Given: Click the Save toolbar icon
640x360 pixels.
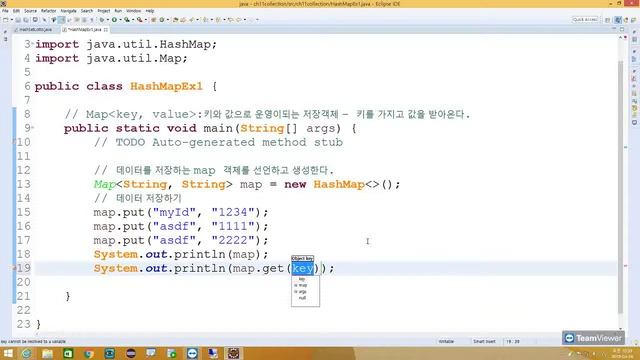Looking at the screenshot, I should point(18,20).
